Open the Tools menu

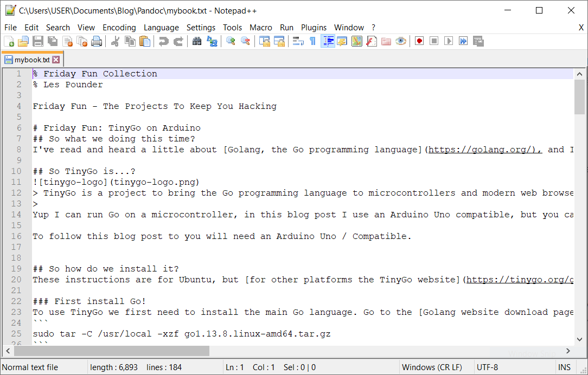click(233, 27)
